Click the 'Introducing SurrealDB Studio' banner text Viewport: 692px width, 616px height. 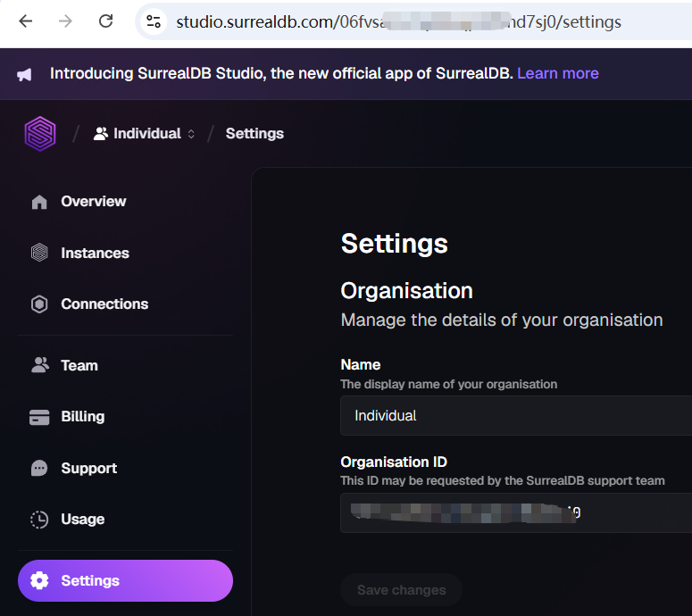[281, 73]
